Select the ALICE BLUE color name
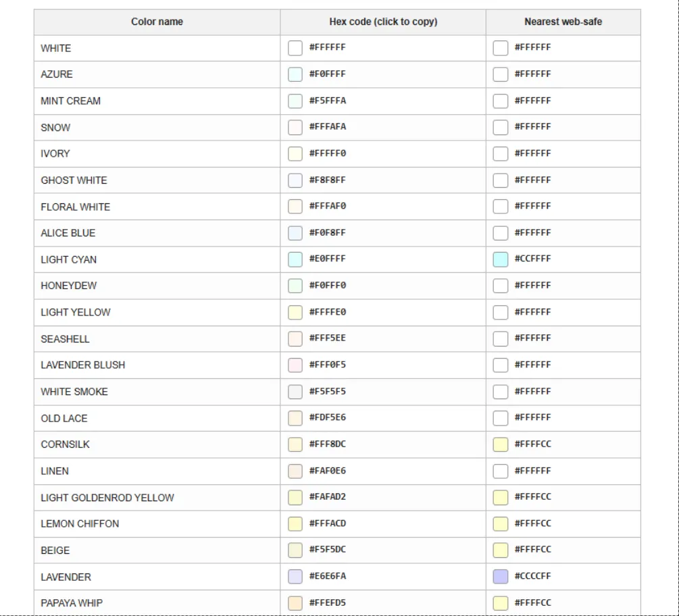The width and height of the screenshot is (679, 616). click(x=68, y=233)
